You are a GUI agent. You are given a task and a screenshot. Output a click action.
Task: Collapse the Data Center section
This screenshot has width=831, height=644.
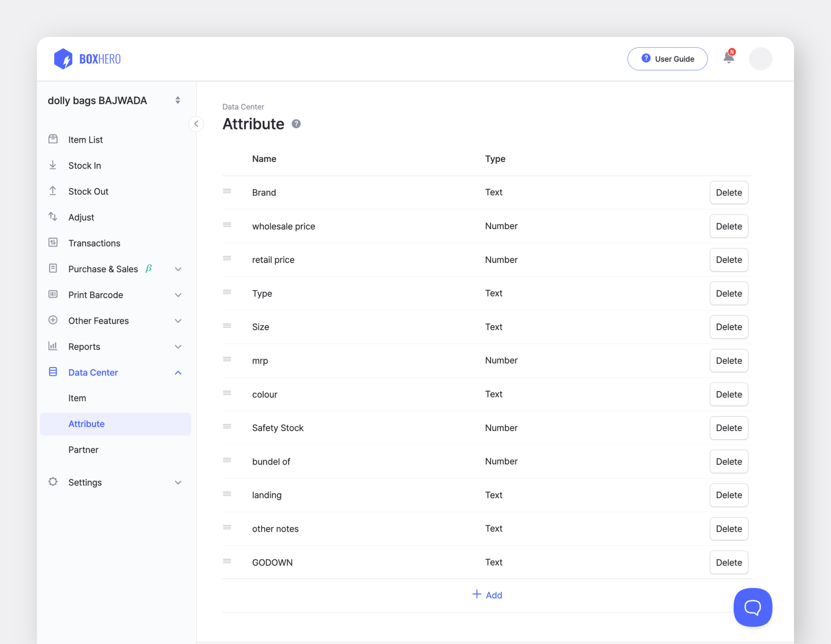coord(178,372)
